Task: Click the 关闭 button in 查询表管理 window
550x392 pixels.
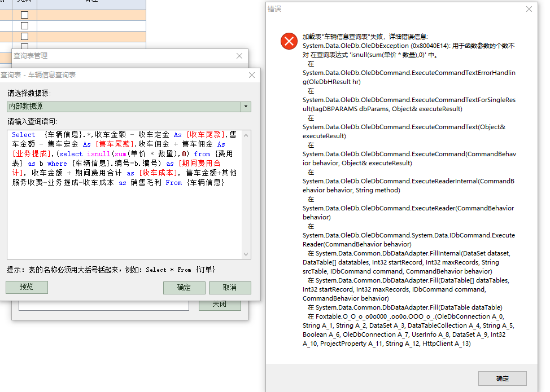Action: pos(220,305)
